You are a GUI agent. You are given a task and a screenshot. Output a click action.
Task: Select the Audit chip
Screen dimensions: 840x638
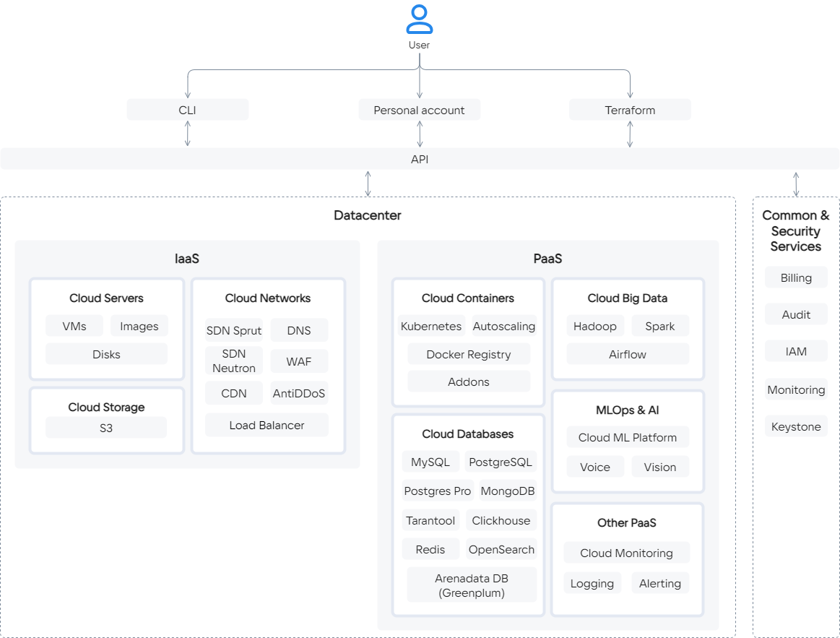pos(796,314)
